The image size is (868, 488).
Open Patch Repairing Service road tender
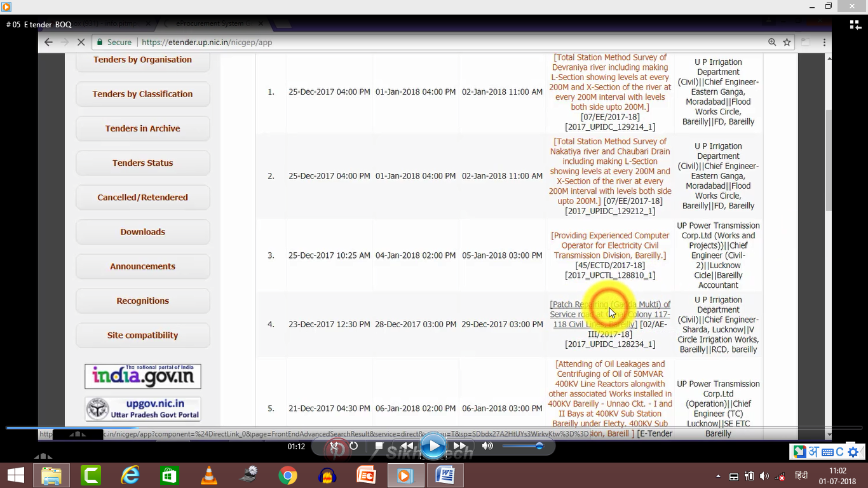pyautogui.click(x=610, y=314)
